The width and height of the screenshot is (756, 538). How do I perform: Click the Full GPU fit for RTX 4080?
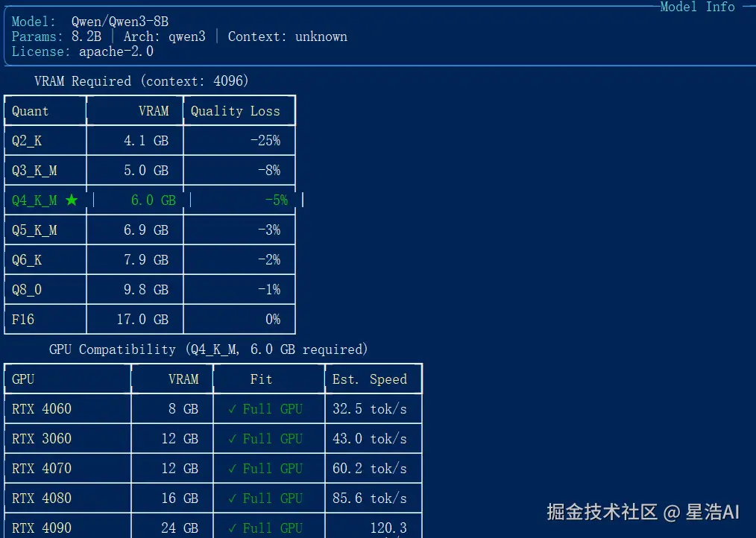tap(265, 499)
